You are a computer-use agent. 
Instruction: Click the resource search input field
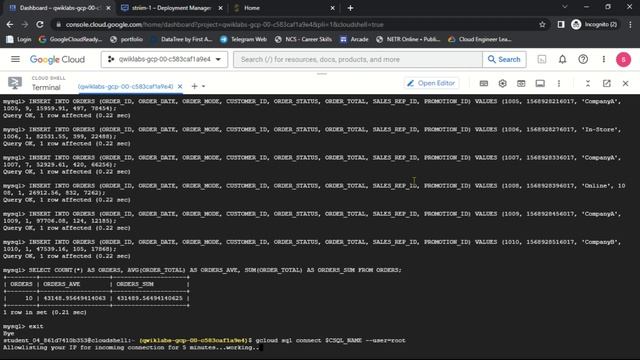coord(358,60)
